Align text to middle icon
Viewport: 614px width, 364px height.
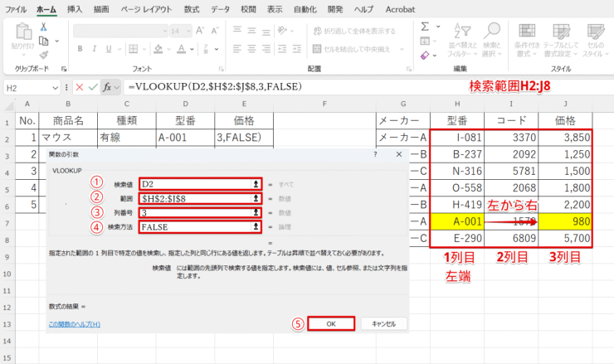click(251, 31)
